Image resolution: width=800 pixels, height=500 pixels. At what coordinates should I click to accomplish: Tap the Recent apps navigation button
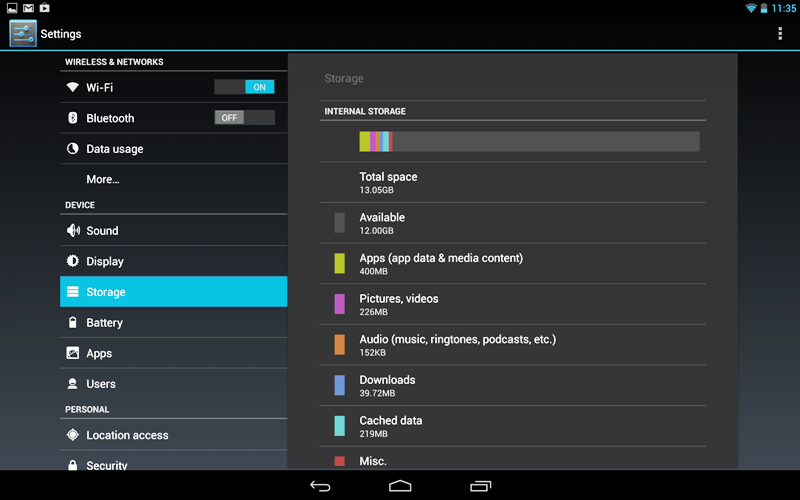(480, 486)
